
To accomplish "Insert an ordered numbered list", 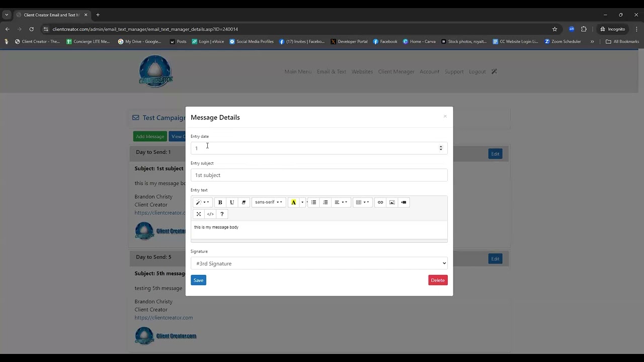I will pyautogui.click(x=326, y=202).
